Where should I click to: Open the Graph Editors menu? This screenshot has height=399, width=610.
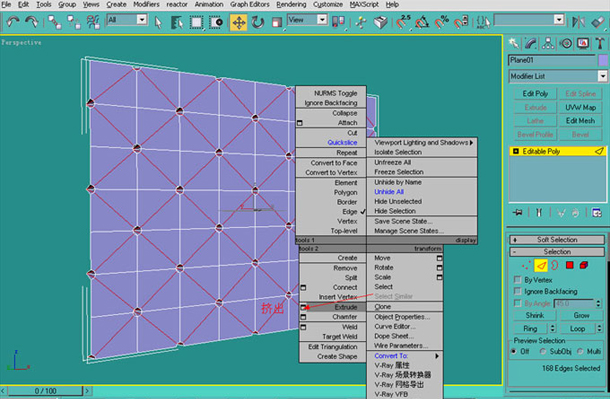[249, 4]
